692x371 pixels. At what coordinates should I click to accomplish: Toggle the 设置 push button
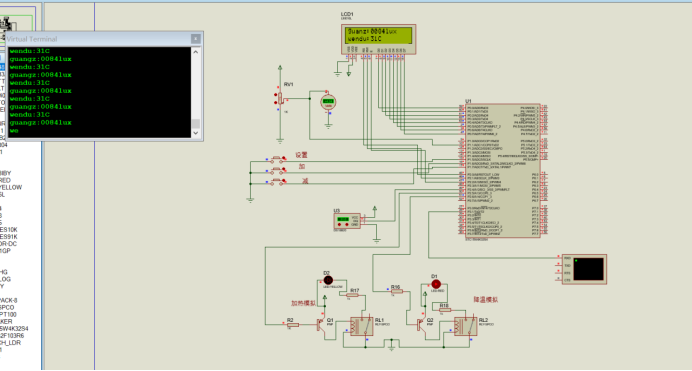point(277,158)
